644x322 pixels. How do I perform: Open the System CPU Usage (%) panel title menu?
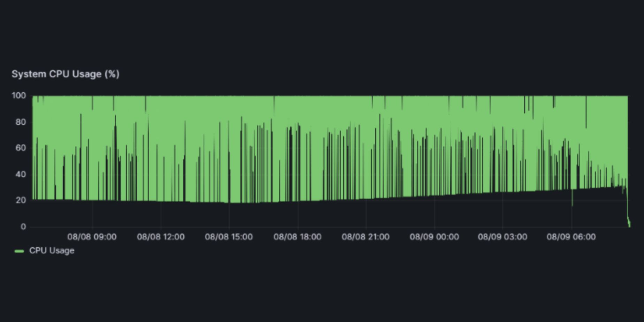(x=66, y=74)
